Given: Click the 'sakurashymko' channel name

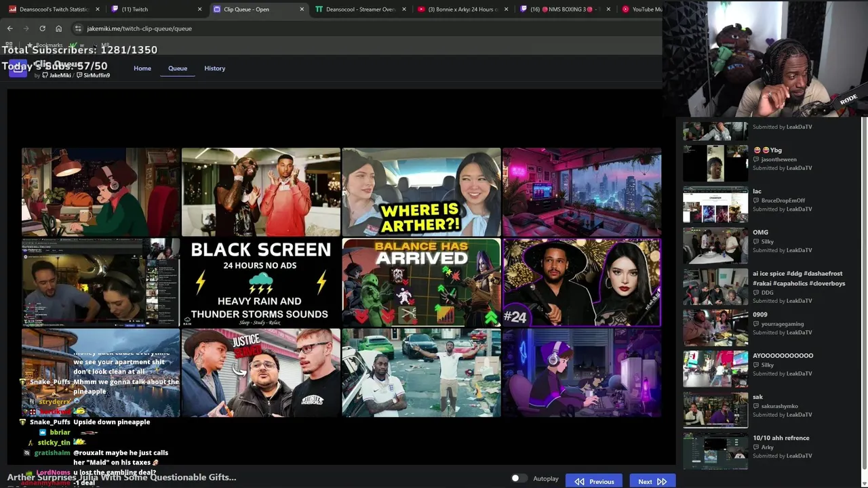Looking at the screenshot, I should [x=780, y=406].
